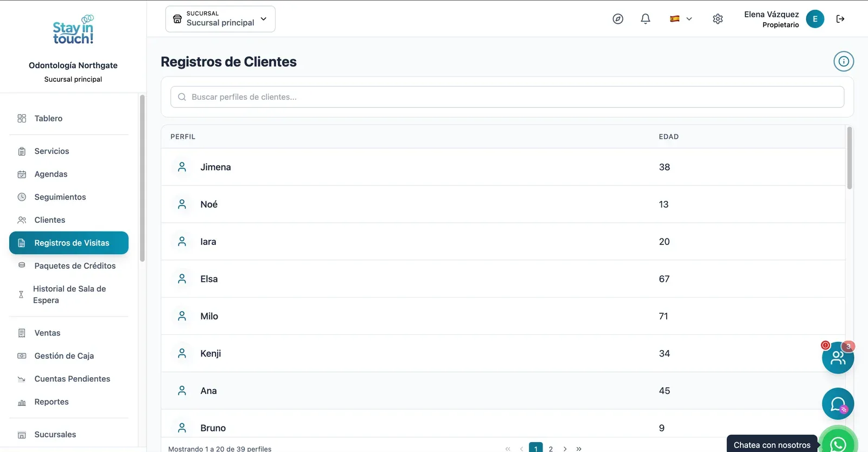Screen dimensions: 868x452
Task: Go to page 2 of profiles
Action: [551, 449]
